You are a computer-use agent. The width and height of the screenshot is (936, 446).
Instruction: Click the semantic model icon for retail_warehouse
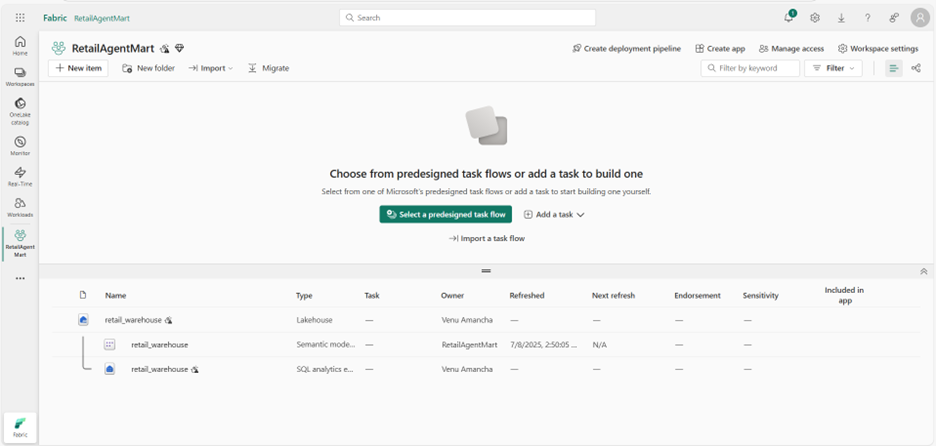(109, 345)
